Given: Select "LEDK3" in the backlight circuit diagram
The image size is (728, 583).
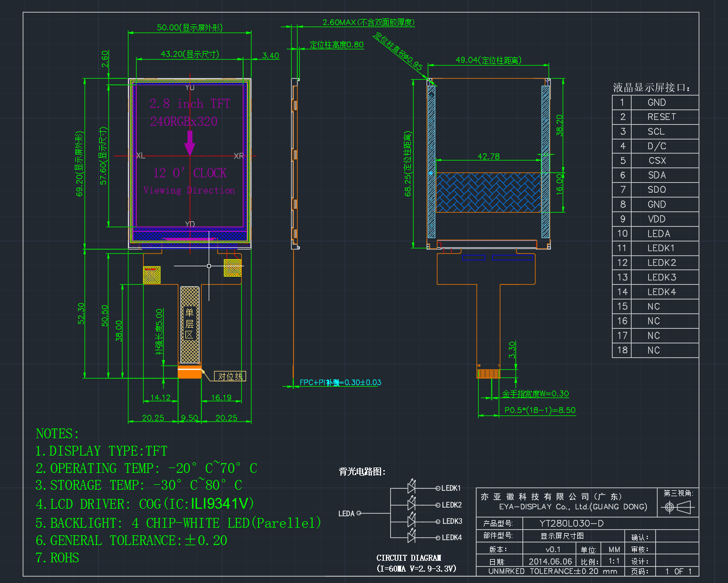Looking at the screenshot, I should (452, 521).
